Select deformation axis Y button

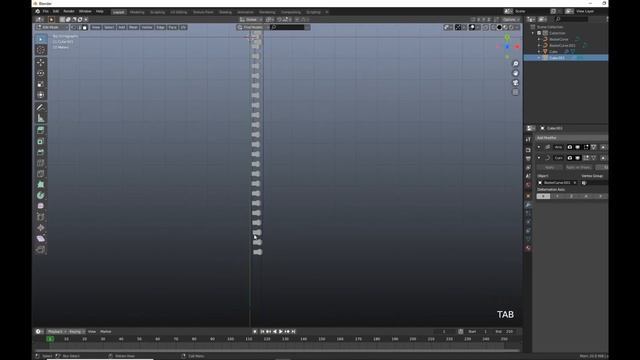[558, 196]
